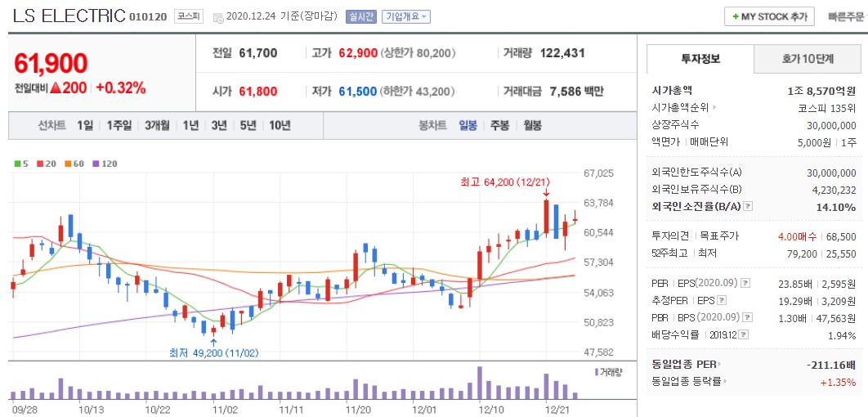This screenshot has height=417, width=868.
Task: Click stock code 010120
Action: (x=148, y=16)
